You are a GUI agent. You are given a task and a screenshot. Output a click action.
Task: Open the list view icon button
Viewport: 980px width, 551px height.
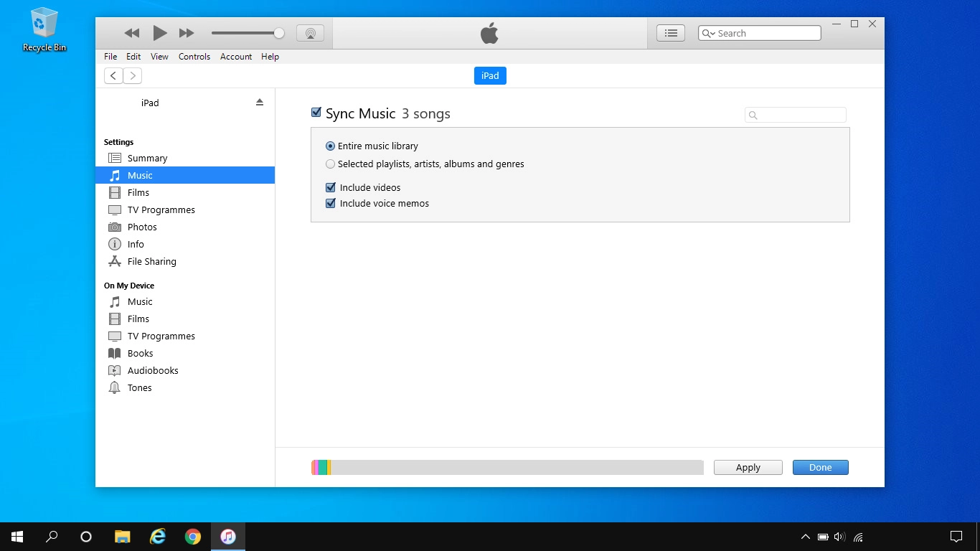pyautogui.click(x=671, y=33)
